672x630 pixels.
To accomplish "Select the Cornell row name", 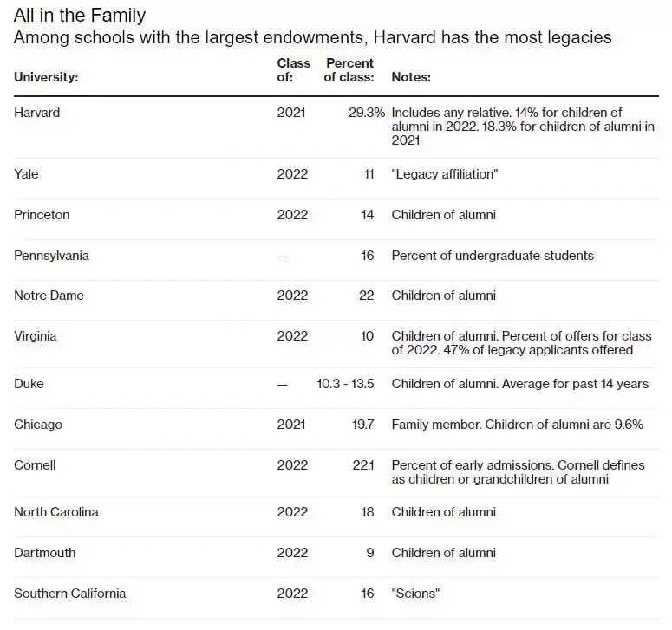I will [35, 465].
